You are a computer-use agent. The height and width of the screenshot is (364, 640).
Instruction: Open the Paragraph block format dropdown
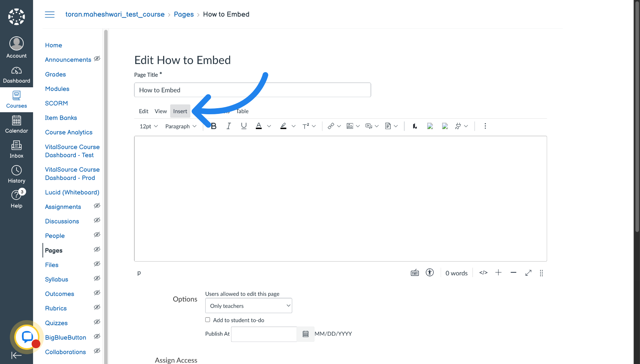pyautogui.click(x=181, y=126)
